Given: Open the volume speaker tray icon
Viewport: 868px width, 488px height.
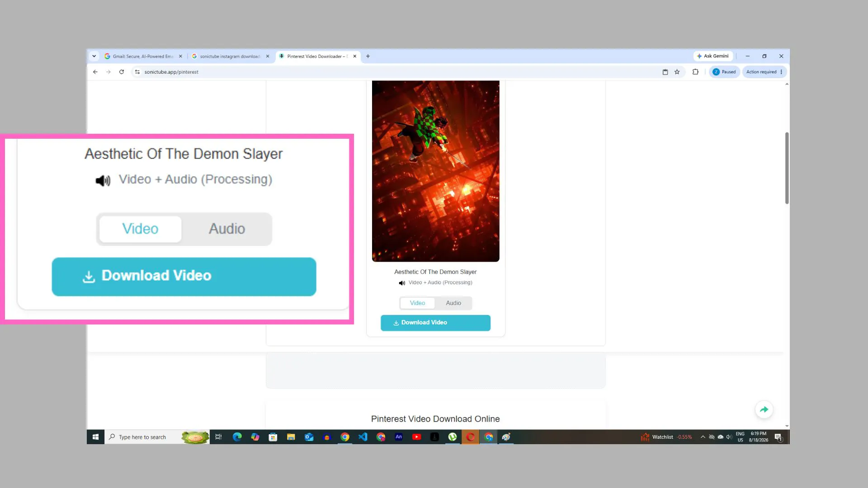Looking at the screenshot, I should [x=729, y=437].
